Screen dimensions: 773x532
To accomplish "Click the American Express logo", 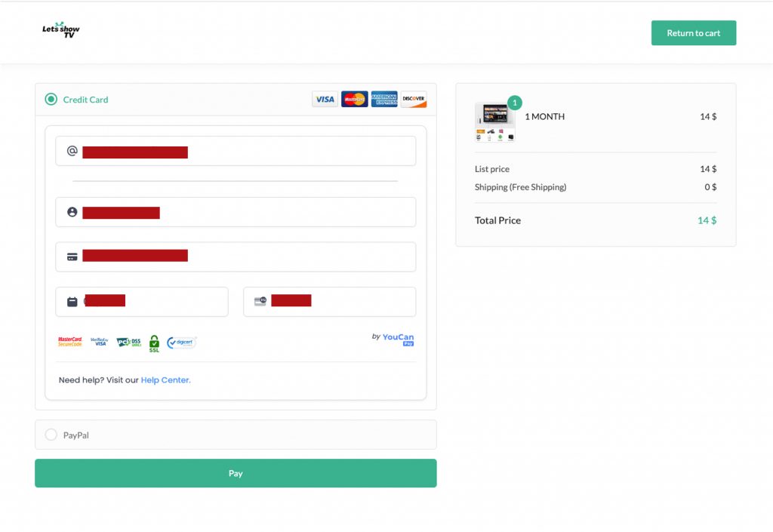I will point(383,100).
